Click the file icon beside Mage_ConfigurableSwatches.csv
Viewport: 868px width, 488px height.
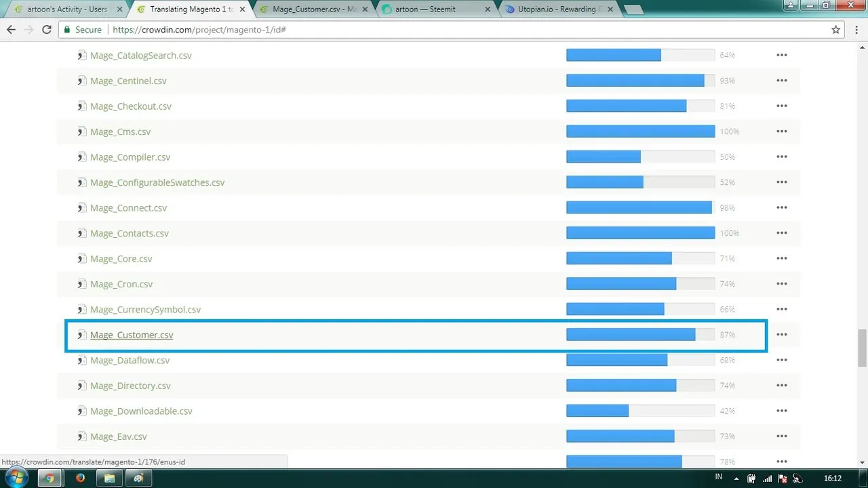click(x=82, y=182)
